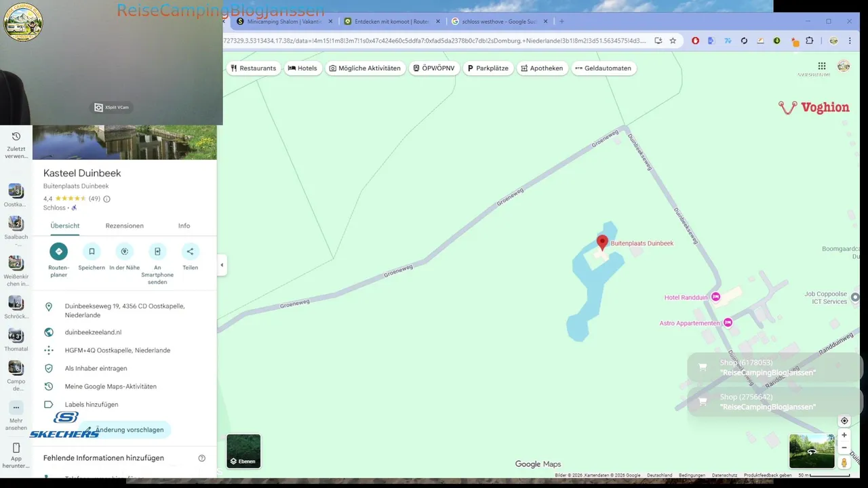Switch to Info tab

point(184,226)
